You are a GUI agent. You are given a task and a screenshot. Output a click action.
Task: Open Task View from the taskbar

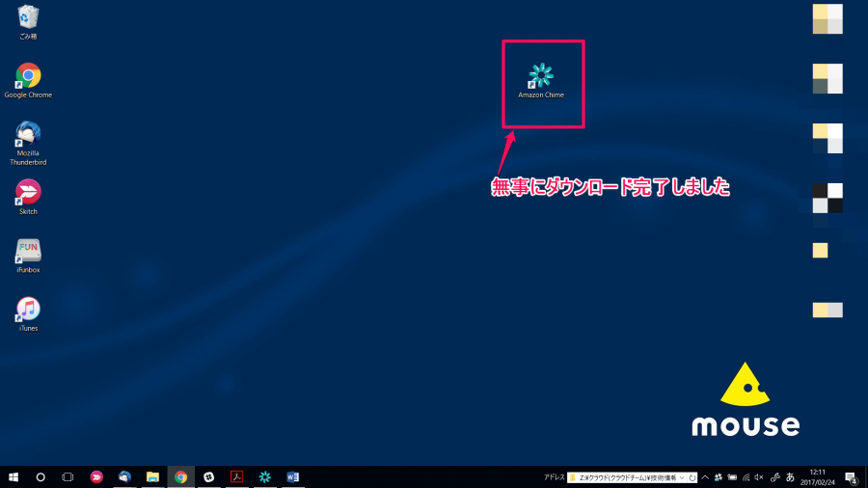coord(68,477)
